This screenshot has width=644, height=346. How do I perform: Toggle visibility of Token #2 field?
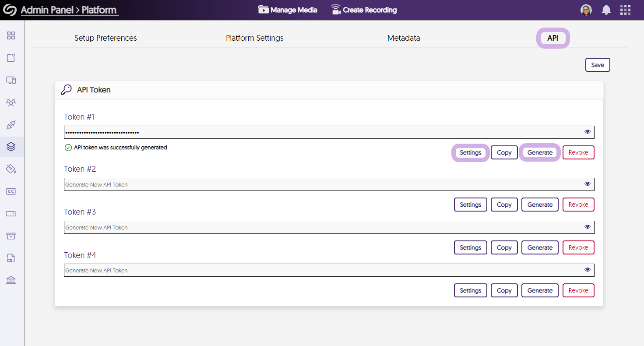588,184
